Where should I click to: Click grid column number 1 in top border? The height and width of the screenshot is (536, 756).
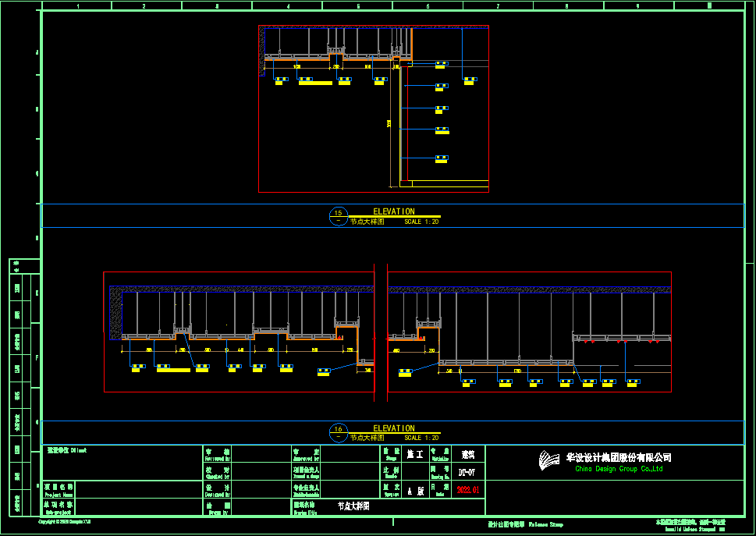point(77,6)
